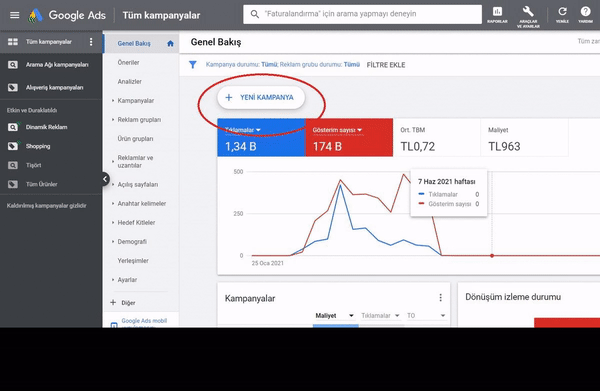Click the search magnifier icon

point(254,14)
